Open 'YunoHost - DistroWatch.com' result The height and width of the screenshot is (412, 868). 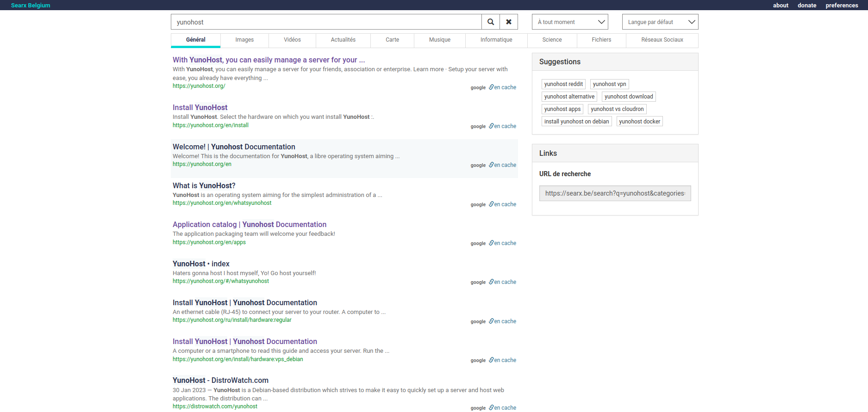coord(220,380)
